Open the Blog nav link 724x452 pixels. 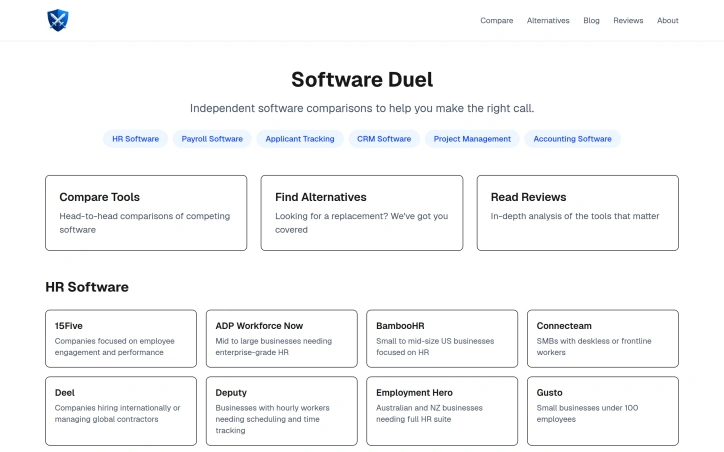coord(591,20)
